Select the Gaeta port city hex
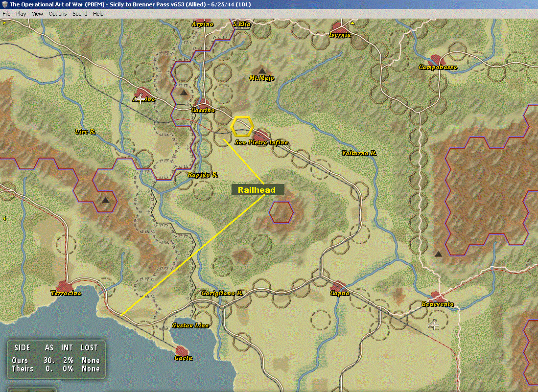The image size is (538, 392). tap(182, 351)
